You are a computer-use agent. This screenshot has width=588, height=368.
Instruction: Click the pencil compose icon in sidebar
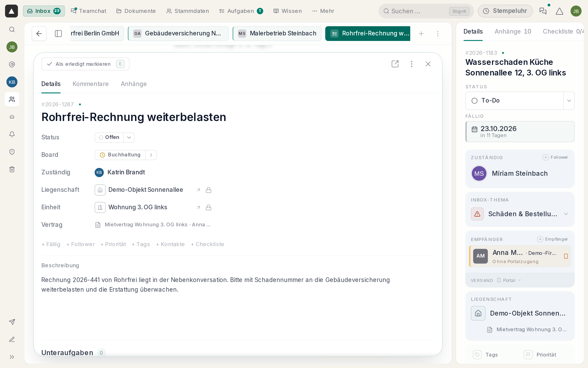(12, 339)
